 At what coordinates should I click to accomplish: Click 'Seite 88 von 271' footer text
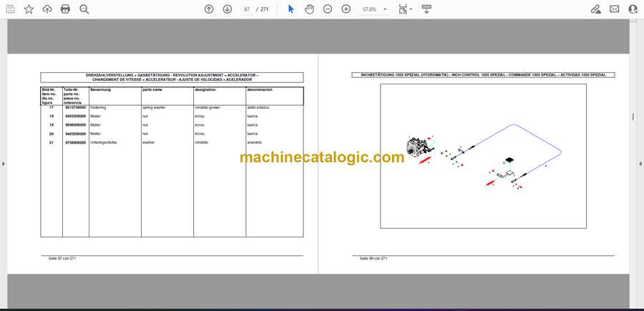coord(374,259)
